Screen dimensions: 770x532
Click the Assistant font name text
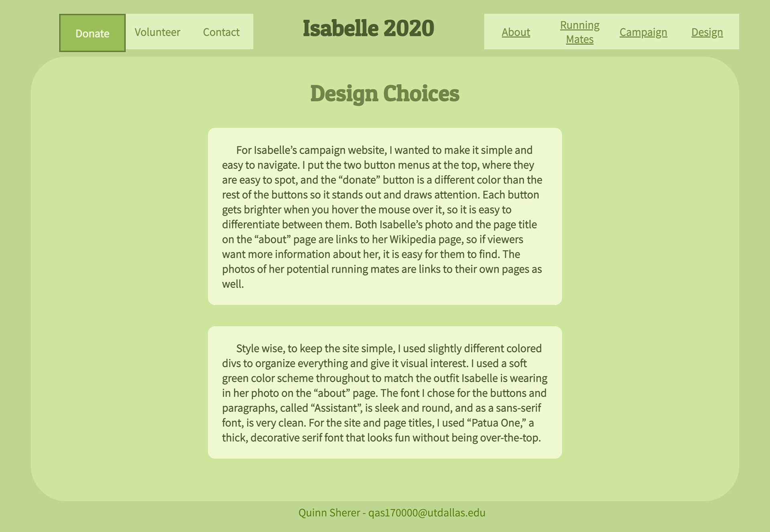click(x=336, y=408)
